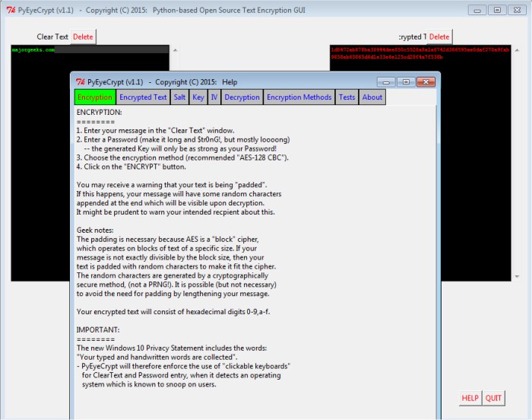Open the Encryption Methods tab
532x420 pixels.
pyautogui.click(x=299, y=97)
